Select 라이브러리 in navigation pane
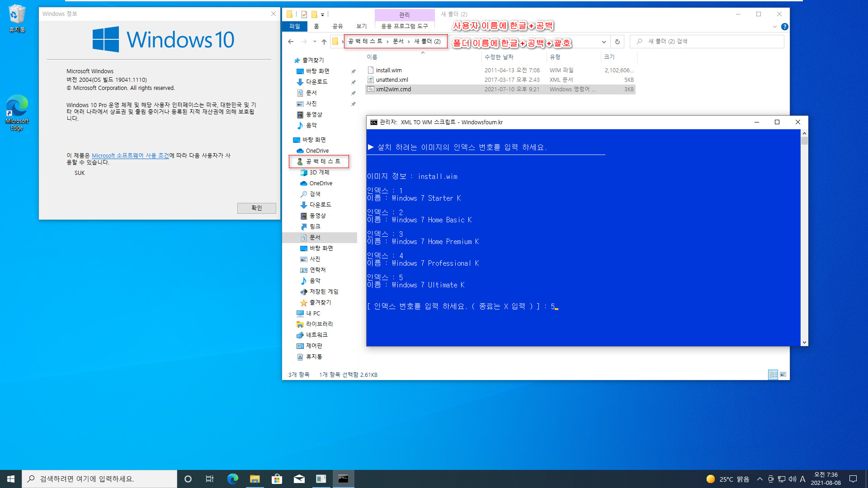Screen dimensions: 868x488 click(319, 324)
